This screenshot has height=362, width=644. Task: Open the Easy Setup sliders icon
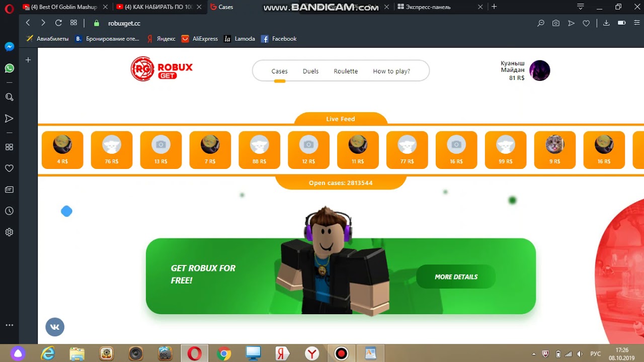[x=636, y=23]
